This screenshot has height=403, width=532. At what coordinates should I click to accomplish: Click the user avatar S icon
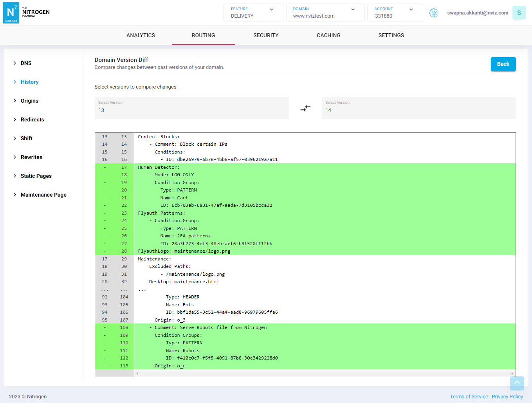519,13
